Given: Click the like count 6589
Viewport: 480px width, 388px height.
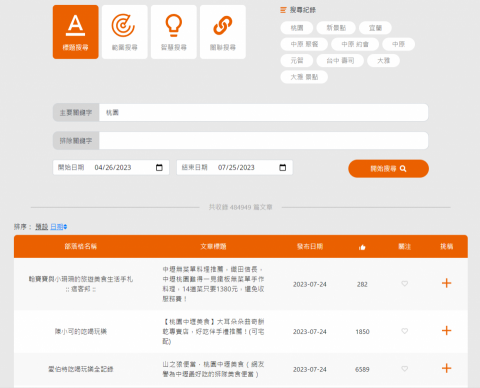Looking at the screenshot, I should [362, 369].
